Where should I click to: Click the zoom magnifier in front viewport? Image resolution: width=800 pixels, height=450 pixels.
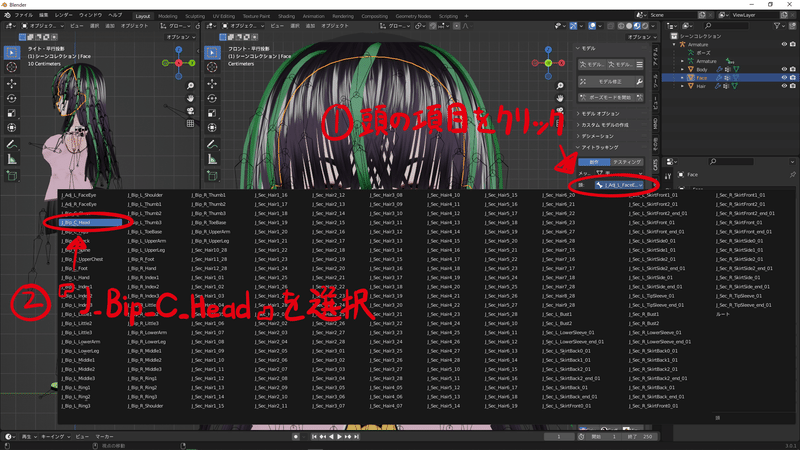click(x=560, y=86)
